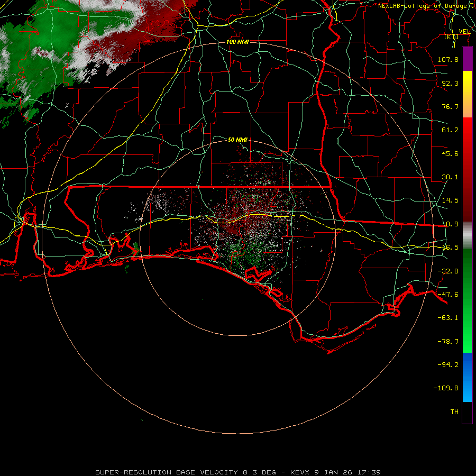The image size is (476, 476).
Task: Click the 107.8 legend value
Action: [x=448, y=59]
